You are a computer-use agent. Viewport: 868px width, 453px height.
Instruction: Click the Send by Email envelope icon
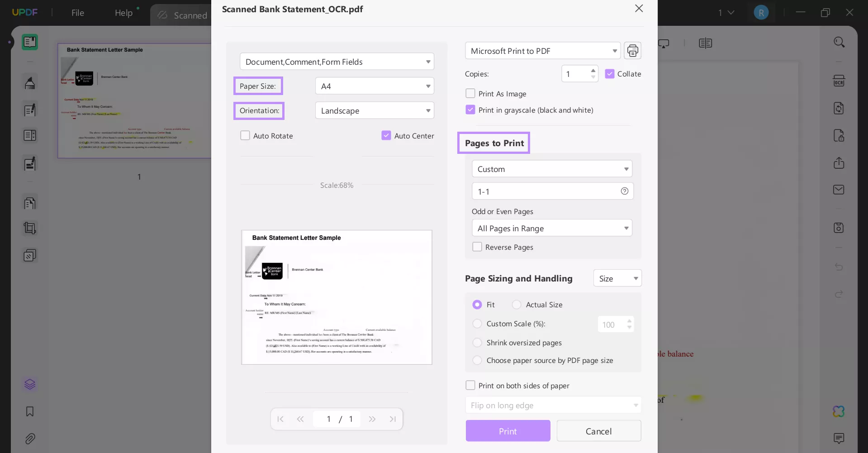[839, 190]
